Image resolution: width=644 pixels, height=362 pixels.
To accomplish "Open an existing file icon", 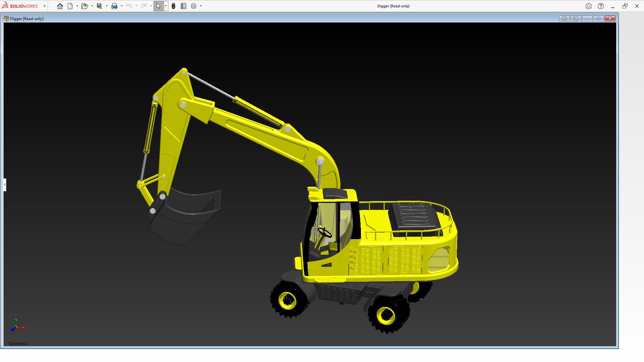I will tap(84, 6).
